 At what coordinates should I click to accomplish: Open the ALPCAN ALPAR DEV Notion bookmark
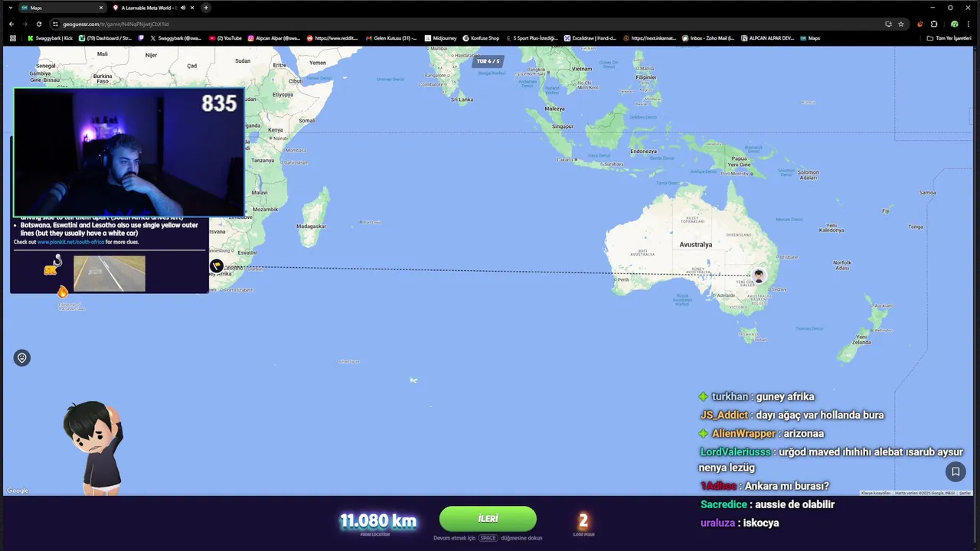[x=768, y=37]
